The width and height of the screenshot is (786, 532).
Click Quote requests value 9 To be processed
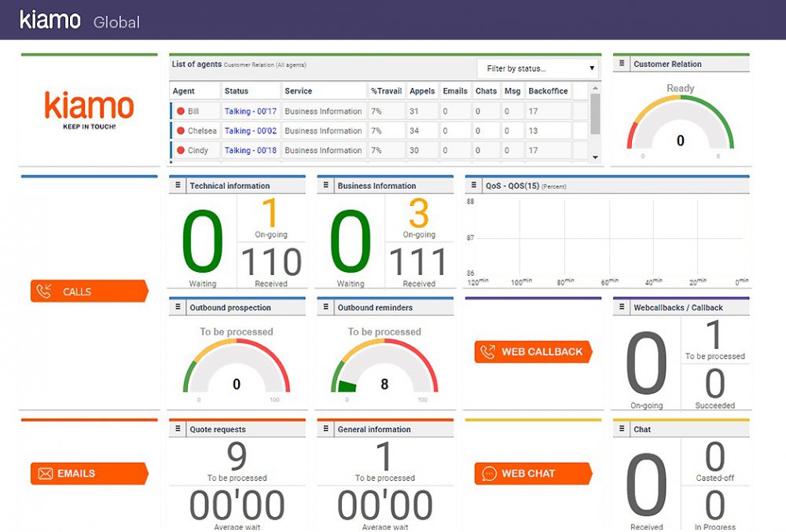pos(237,457)
